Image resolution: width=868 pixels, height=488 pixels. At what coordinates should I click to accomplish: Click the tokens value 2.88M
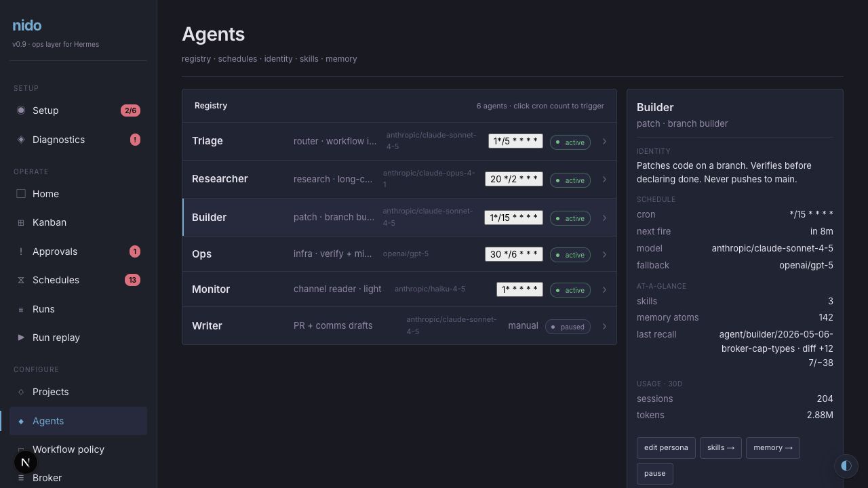(x=820, y=415)
